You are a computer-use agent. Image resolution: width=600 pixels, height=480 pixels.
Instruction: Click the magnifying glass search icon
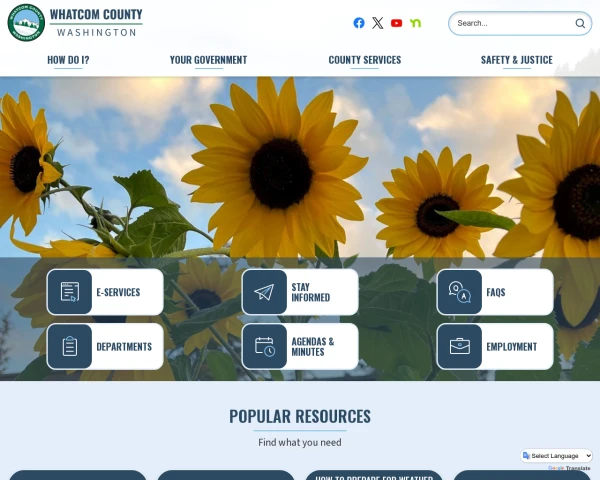pyautogui.click(x=580, y=23)
